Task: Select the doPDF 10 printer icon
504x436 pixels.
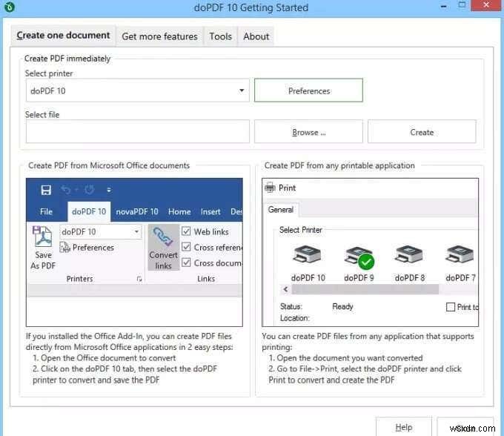Action: [308, 256]
